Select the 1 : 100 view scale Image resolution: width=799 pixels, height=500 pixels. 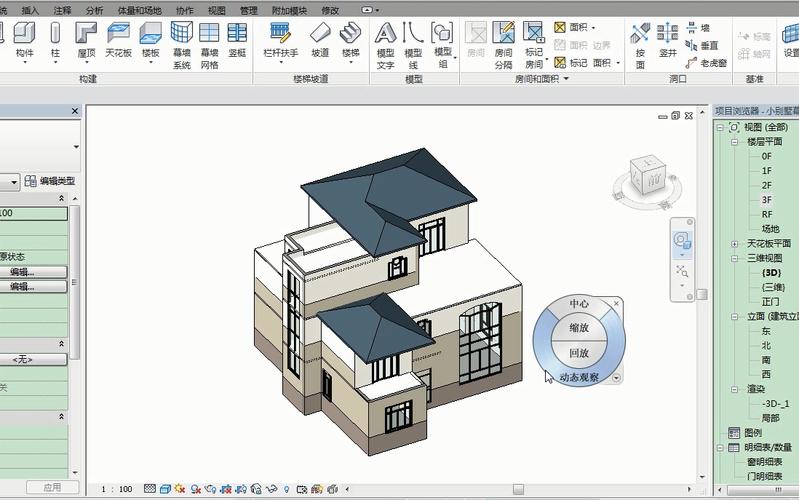[x=117, y=489]
